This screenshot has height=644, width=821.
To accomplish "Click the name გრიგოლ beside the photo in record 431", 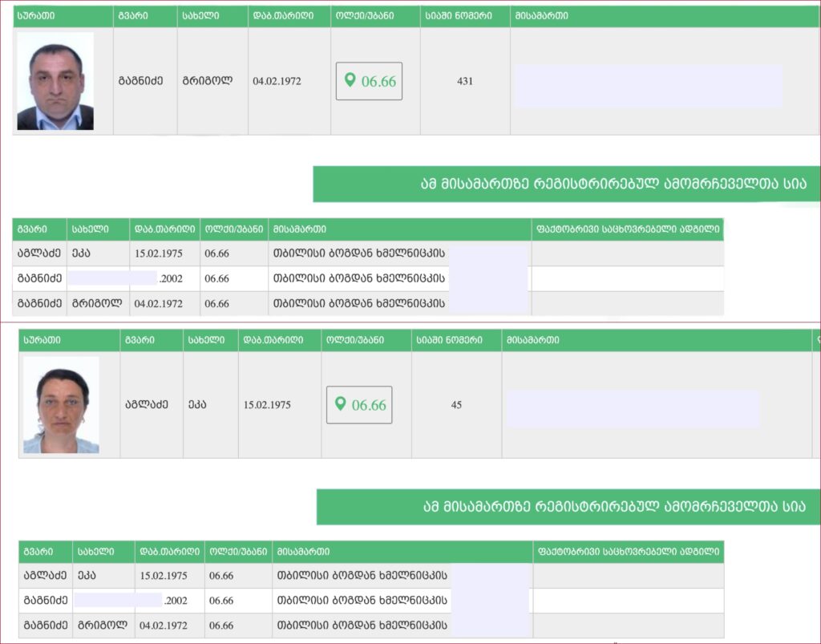I will [x=208, y=81].
